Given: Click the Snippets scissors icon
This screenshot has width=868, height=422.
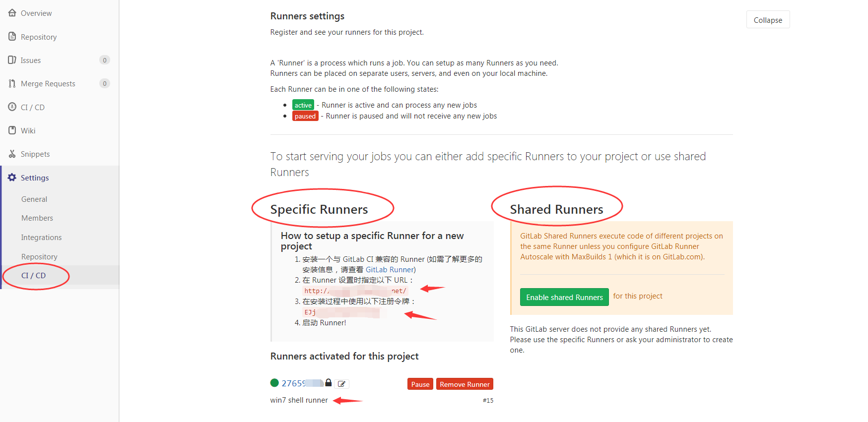Looking at the screenshot, I should (12, 154).
